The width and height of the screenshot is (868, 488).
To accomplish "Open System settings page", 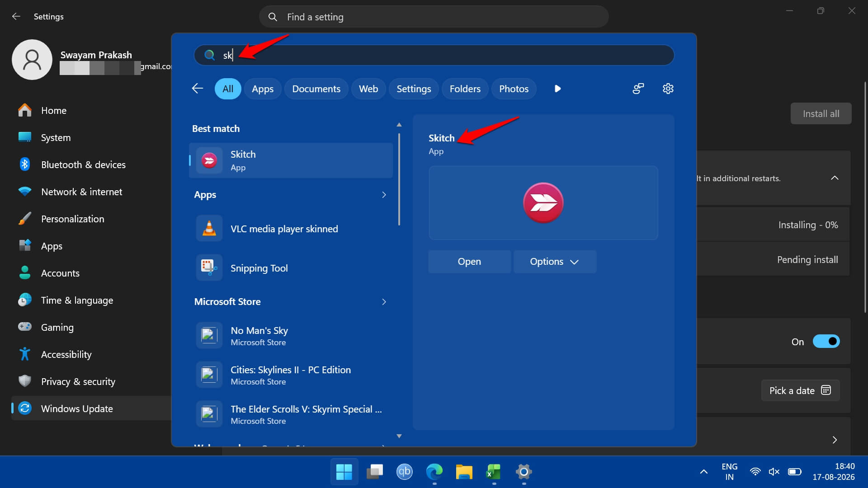I will point(91,138).
